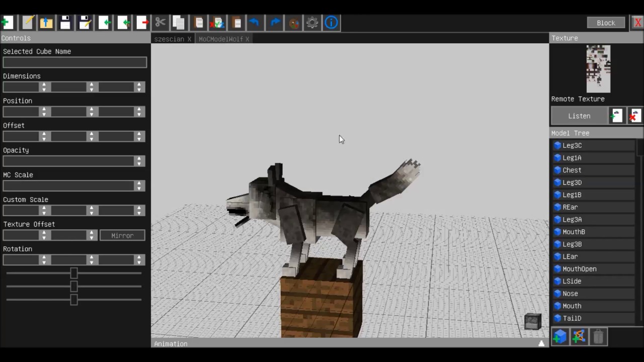Select the Nose cube in the tree
The height and width of the screenshot is (362, 644).
(x=594, y=294)
